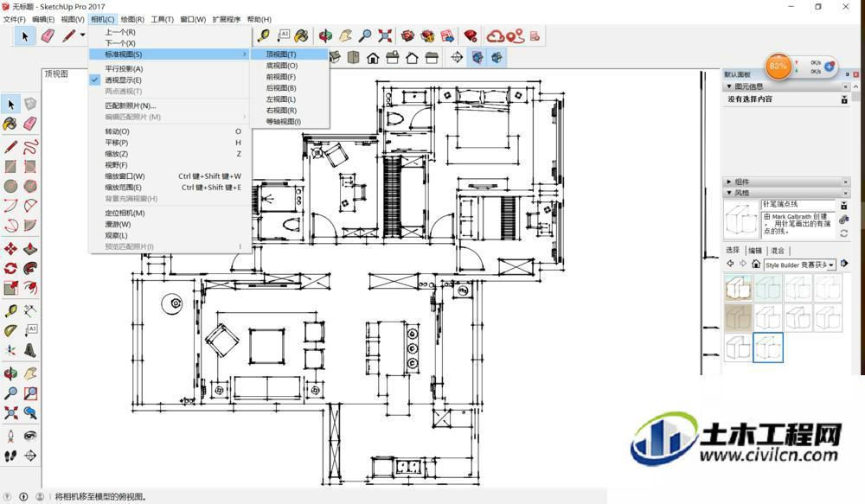Image resolution: width=865 pixels, height=504 pixels.
Task: Close the 组件 panel
Action: (x=845, y=182)
